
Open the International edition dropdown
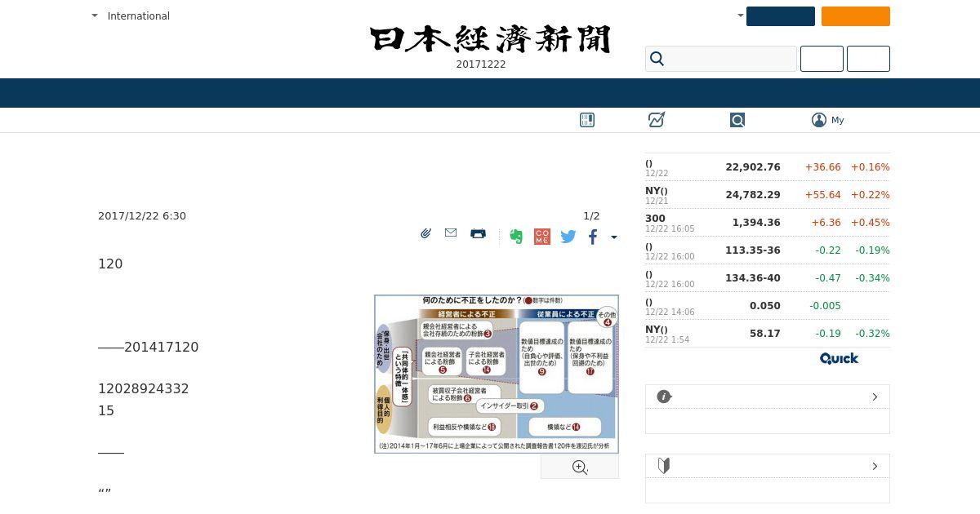[131, 16]
